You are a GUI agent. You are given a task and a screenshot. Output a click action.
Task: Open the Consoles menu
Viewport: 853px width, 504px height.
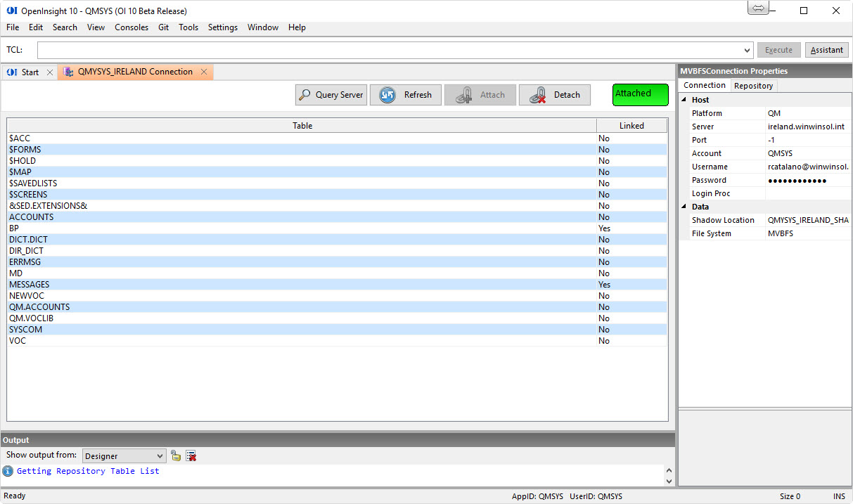132,27
